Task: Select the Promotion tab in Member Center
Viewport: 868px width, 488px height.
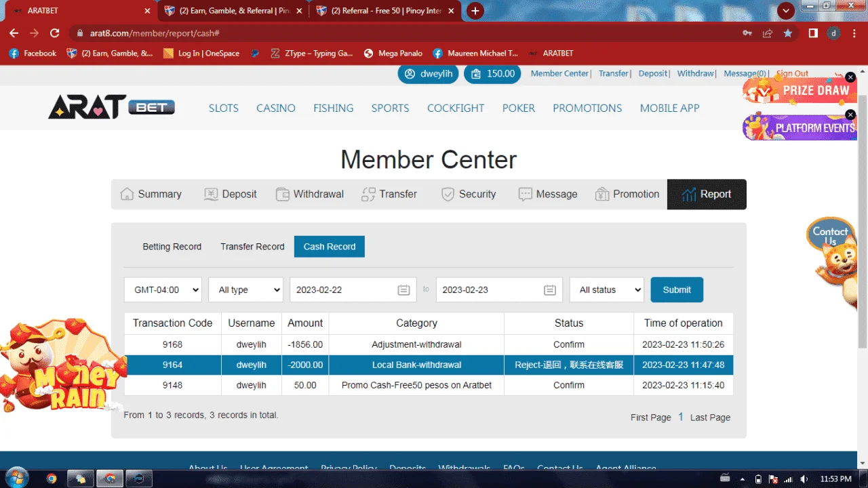Action: click(627, 194)
